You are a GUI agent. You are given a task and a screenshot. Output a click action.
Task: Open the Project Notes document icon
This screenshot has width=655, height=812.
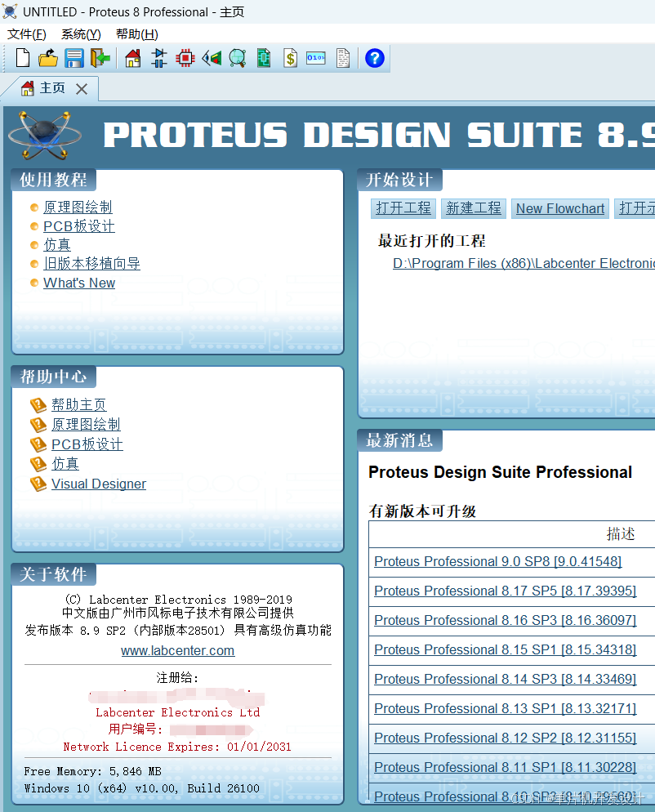coord(343,58)
